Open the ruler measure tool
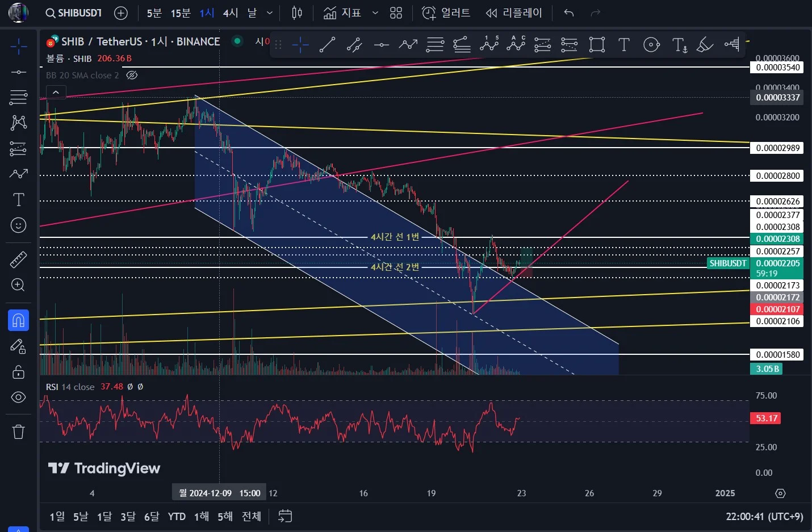The image size is (812, 532). tap(18, 259)
